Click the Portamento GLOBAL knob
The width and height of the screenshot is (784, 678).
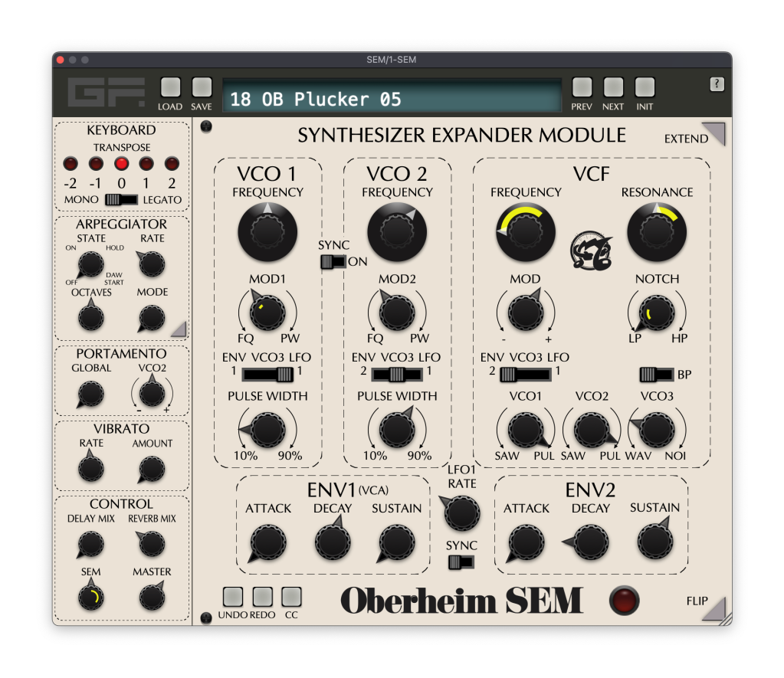tap(91, 394)
